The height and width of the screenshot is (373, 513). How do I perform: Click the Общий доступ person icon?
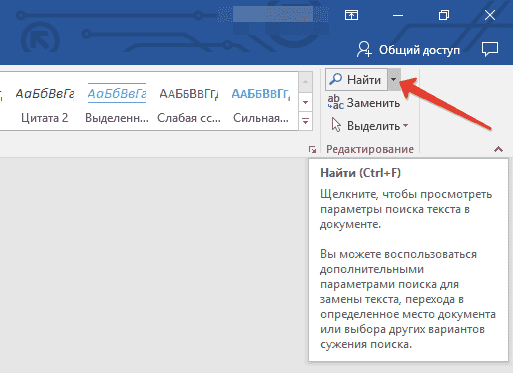click(364, 49)
